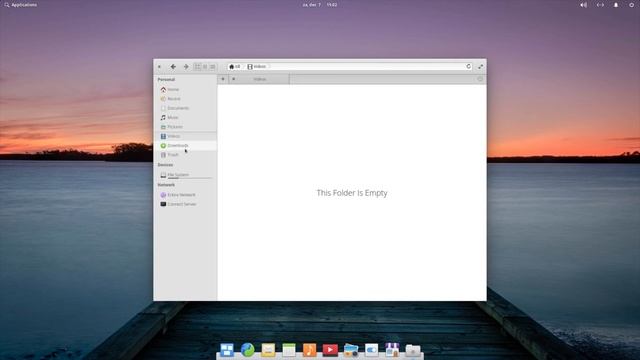Open System Settings from the dock
Screen dimensions: 640x360
pos(371,350)
